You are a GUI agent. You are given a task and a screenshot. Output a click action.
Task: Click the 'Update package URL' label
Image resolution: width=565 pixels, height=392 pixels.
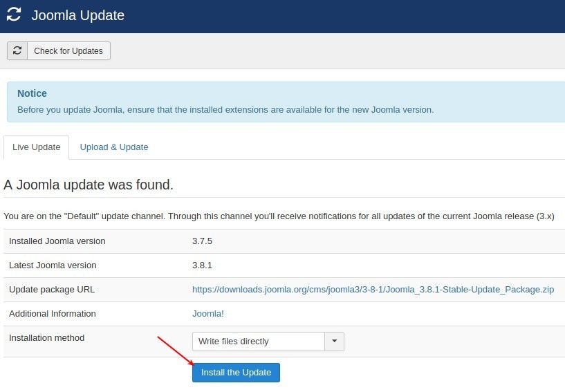click(52, 289)
